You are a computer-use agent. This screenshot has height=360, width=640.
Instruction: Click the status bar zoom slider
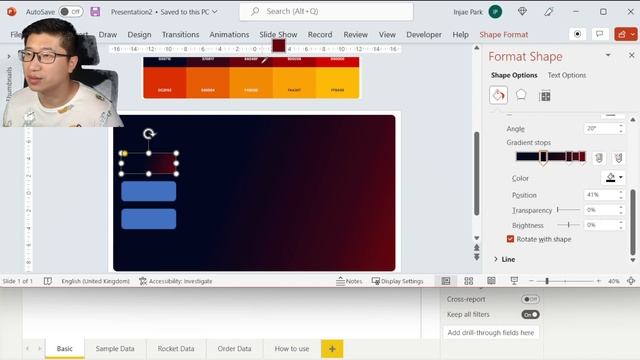click(565, 281)
